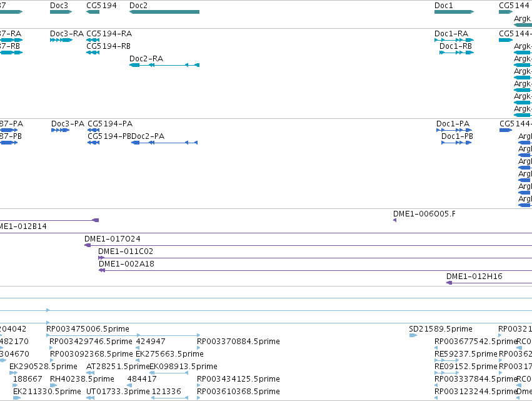Click the Doc2 gene label text

coord(138,6)
